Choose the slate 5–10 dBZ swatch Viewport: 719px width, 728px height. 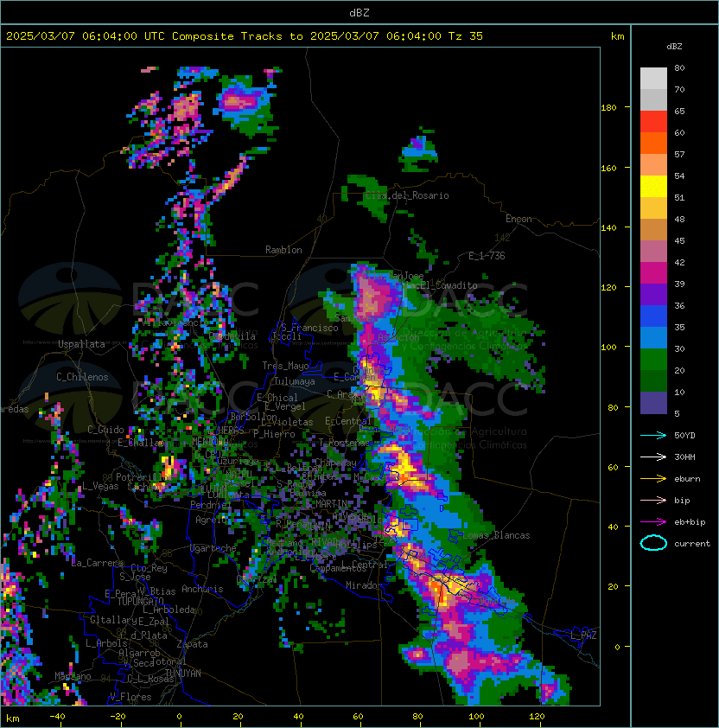pyautogui.click(x=653, y=403)
